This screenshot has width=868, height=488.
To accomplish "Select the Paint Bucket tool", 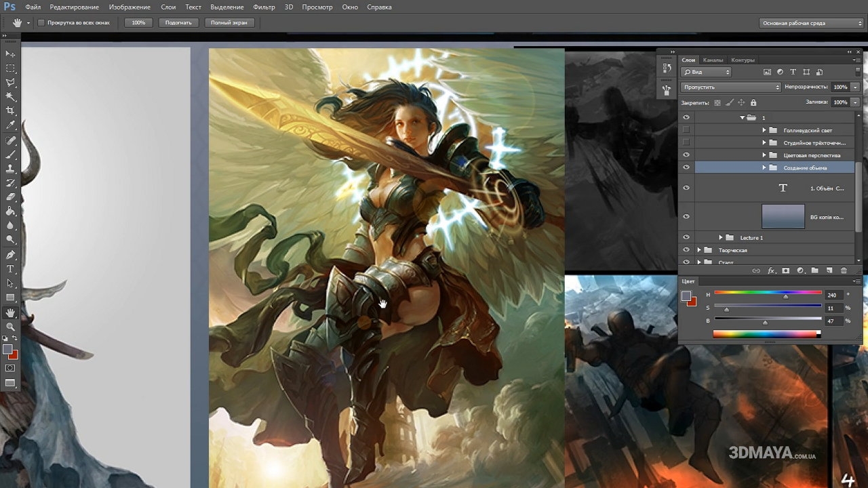I will [x=10, y=211].
